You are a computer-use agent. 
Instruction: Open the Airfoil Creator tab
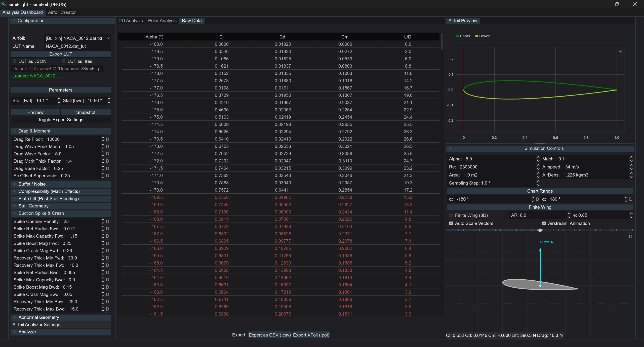(x=62, y=12)
